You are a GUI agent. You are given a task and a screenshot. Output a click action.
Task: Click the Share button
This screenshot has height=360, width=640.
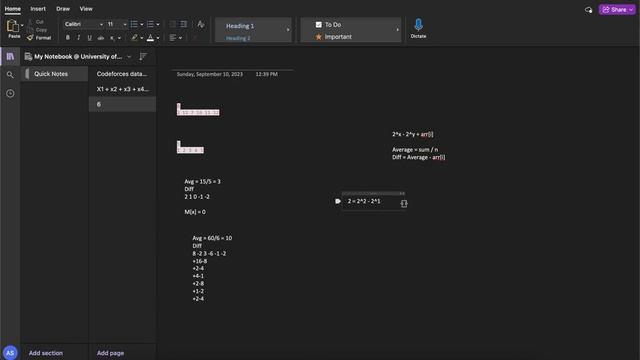click(x=617, y=9)
